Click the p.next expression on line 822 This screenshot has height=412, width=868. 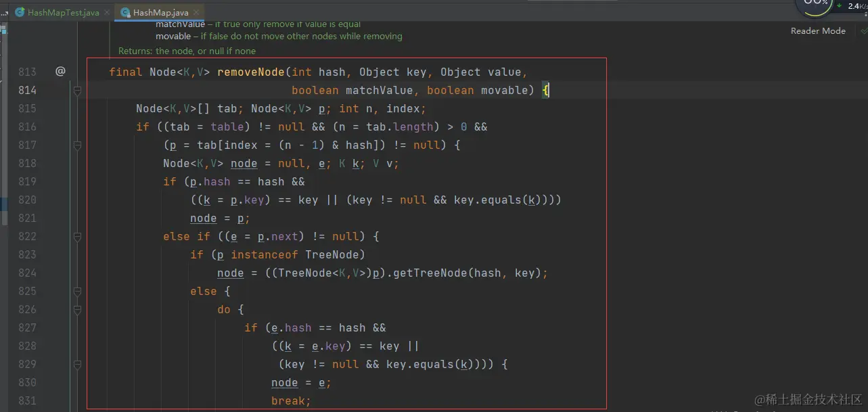[278, 236]
